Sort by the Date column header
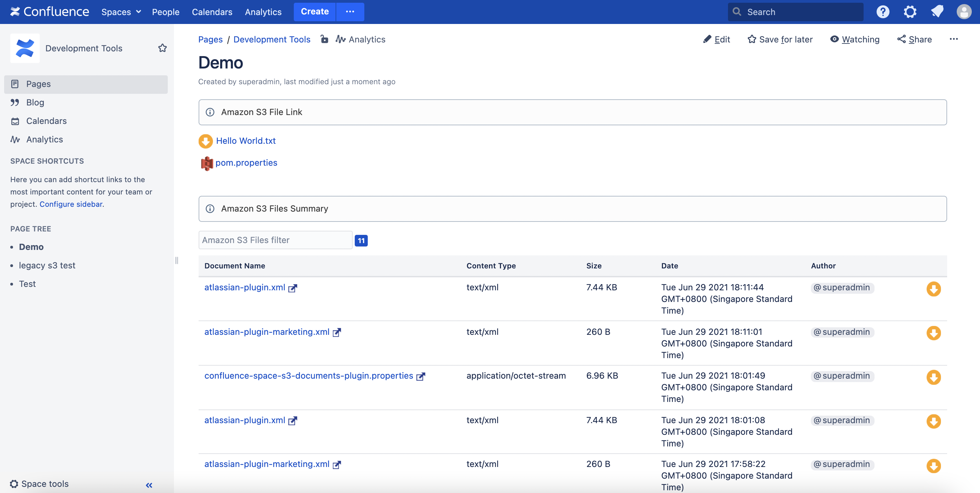 [669, 266]
